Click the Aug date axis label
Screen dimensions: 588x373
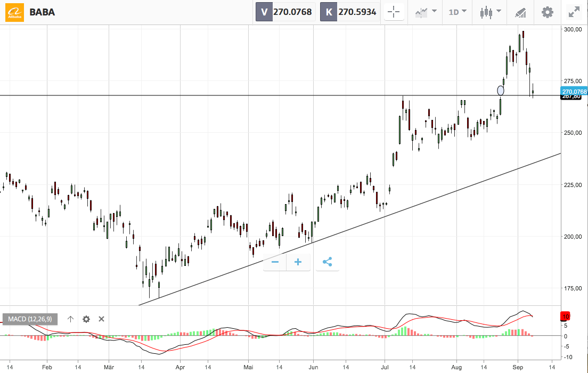pyautogui.click(x=456, y=367)
